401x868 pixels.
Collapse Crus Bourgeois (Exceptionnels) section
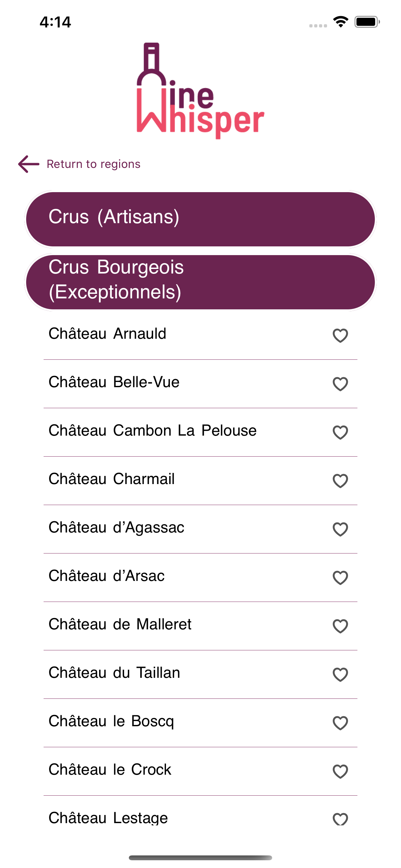coord(200,282)
